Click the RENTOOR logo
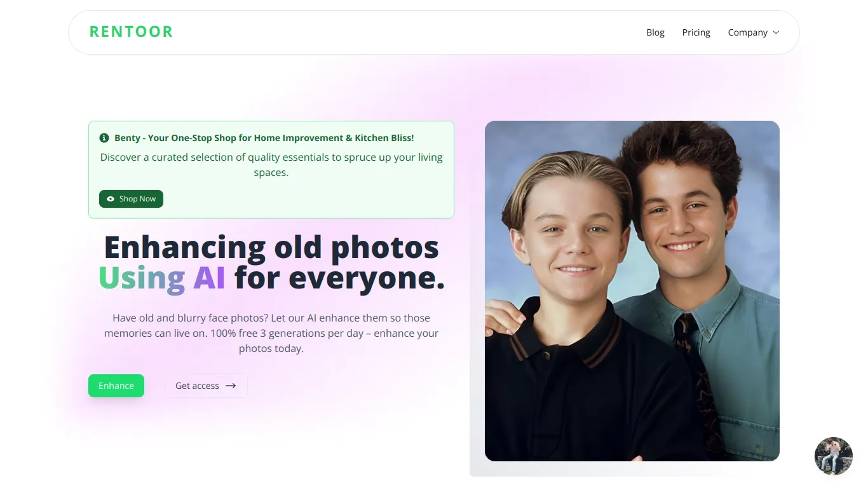The height and width of the screenshot is (488, 868). coord(131,32)
